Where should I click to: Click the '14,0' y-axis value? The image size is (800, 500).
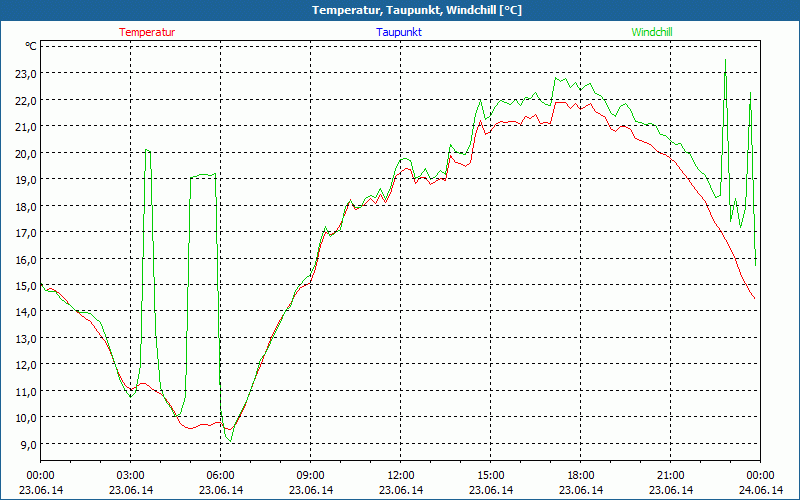(x=26, y=312)
